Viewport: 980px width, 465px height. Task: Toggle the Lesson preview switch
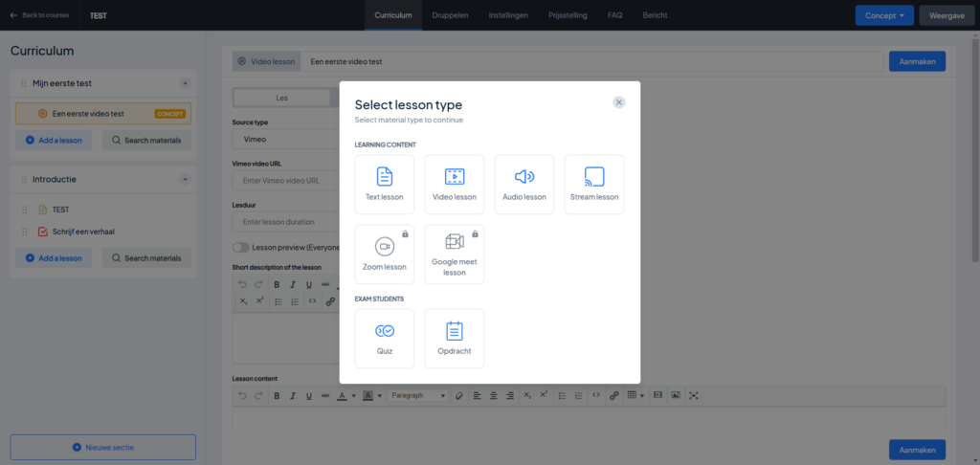coord(240,248)
